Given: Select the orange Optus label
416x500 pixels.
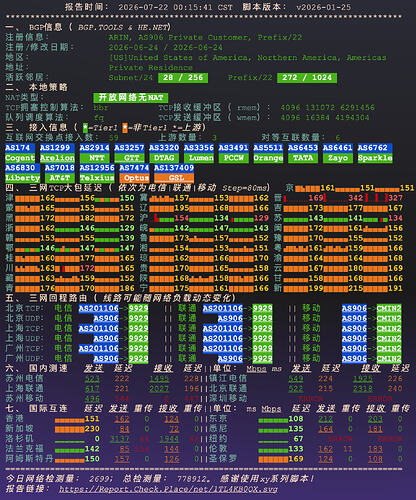Looking at the screenshot, I should (134, 178).
